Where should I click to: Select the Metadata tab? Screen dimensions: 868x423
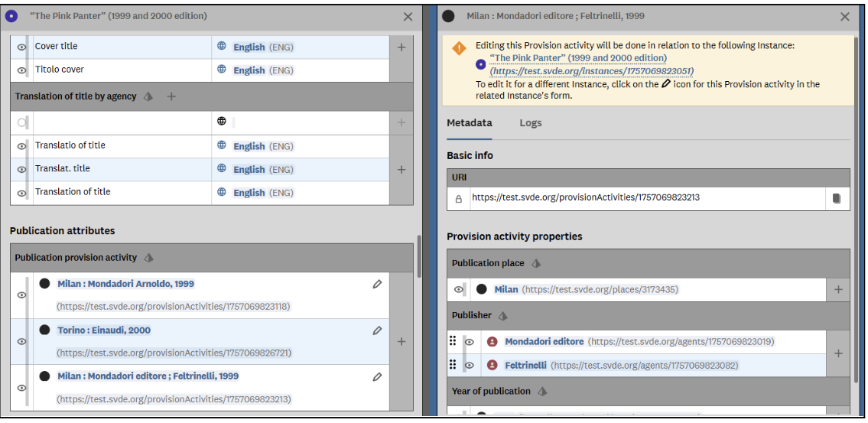pos(469,123)
